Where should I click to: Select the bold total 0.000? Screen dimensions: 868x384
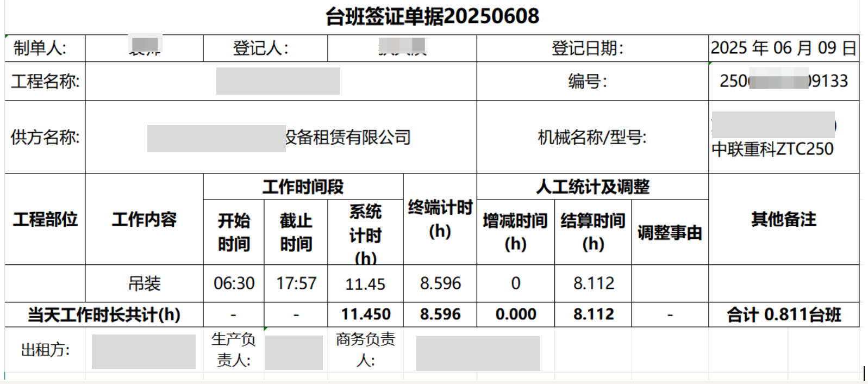coord(515,314)
